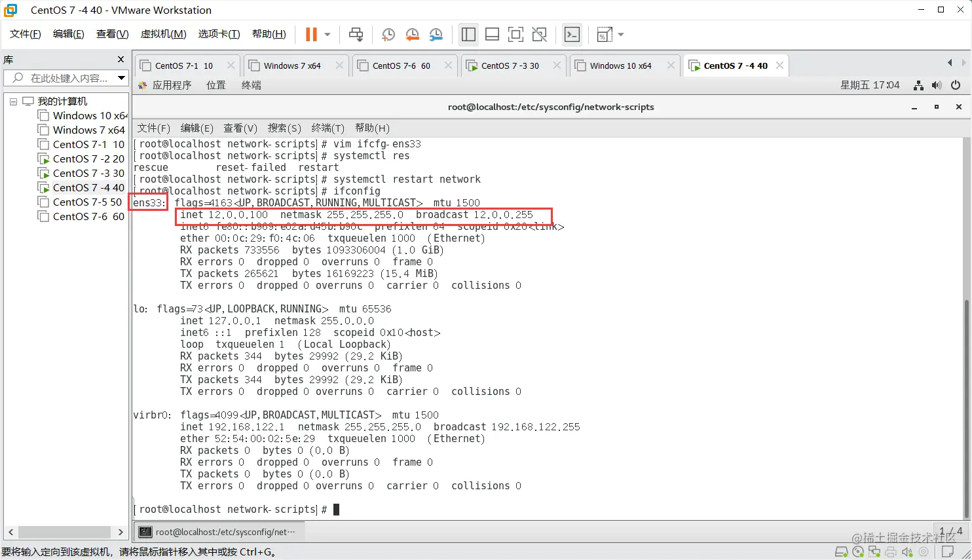This screenshot has height=560, width=972.
Task: Open the 选项卡(T) menu
Action: tap(219, 34)
